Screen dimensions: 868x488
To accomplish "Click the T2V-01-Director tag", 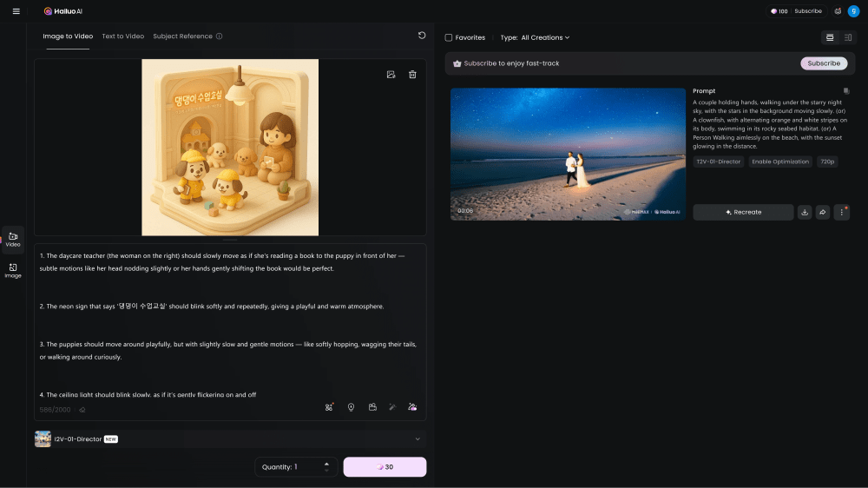I will pyautogui.click(x=719, y=162).
